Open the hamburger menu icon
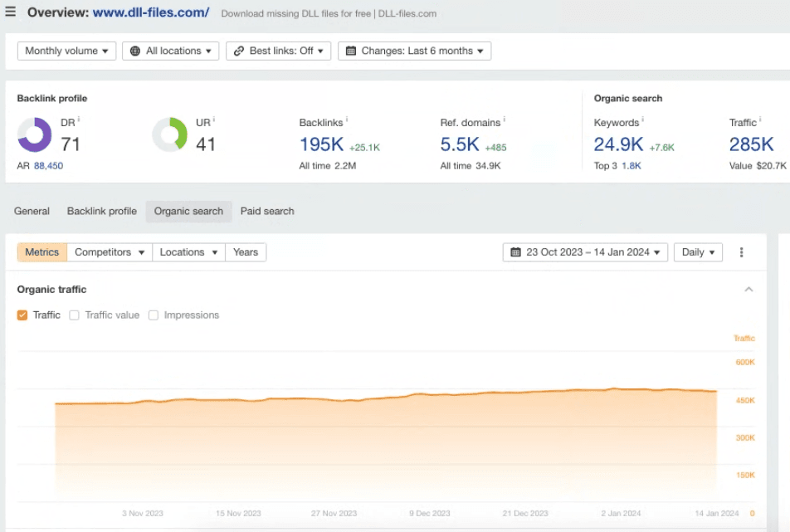The width and height of the screenshot is (790, 532). point(11,12)
